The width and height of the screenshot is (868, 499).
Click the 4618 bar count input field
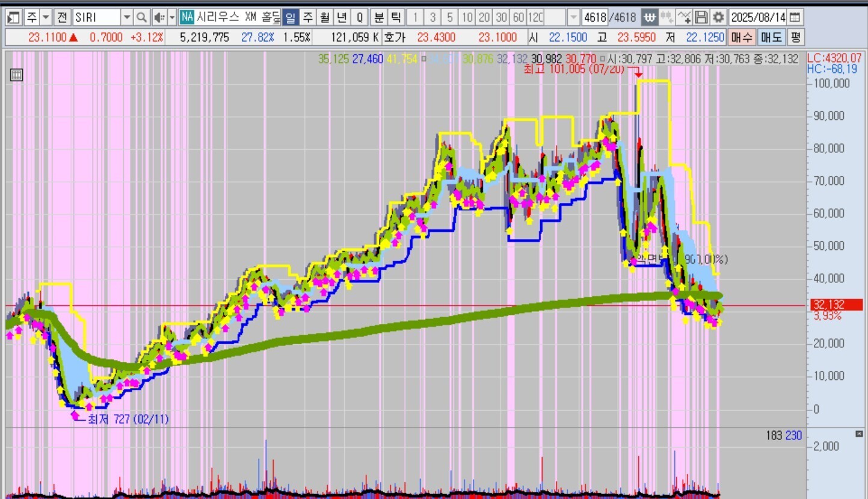[594, 17]
